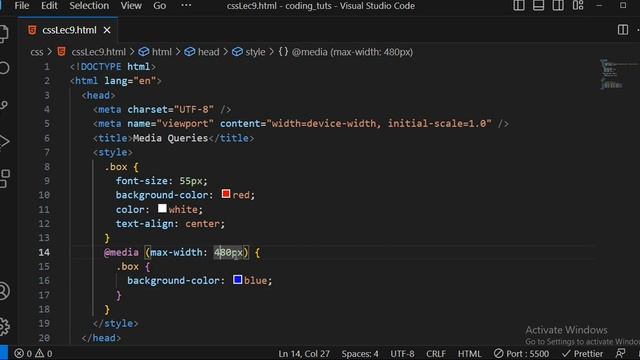This screenshot has width=640, height=360.
Task: Click the white color swatch
Action: pos(162,208)
